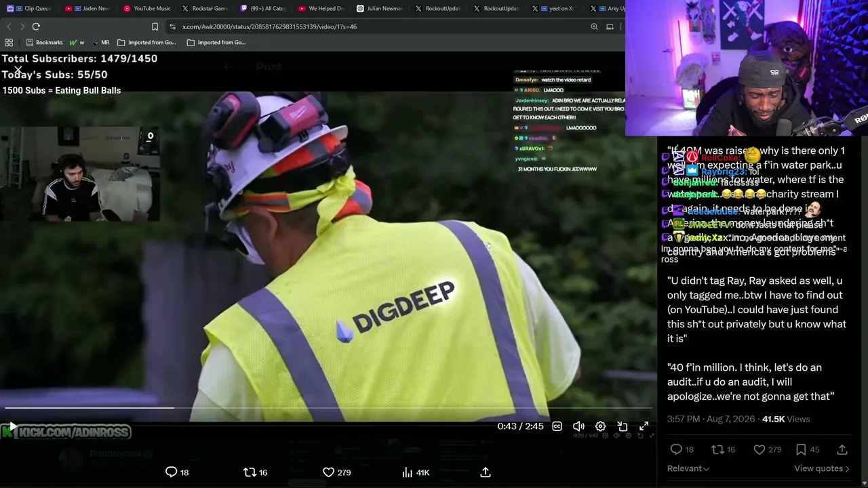
Task: Open the green W bookmark
Action: [x=77, y=42]
